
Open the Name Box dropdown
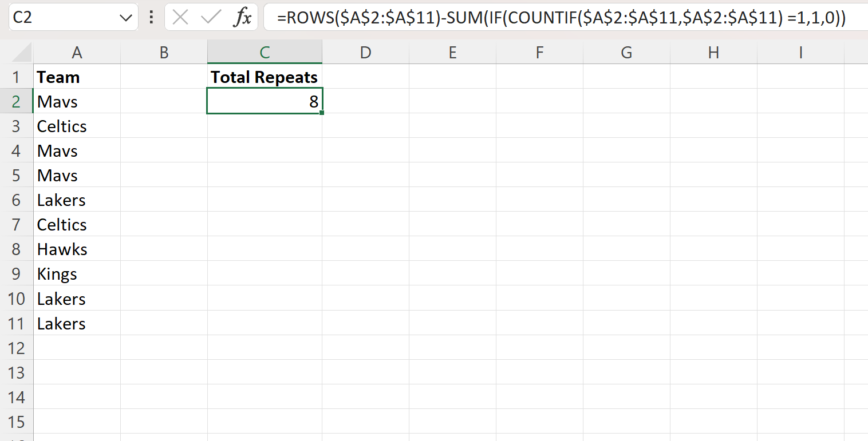[127, 17]
